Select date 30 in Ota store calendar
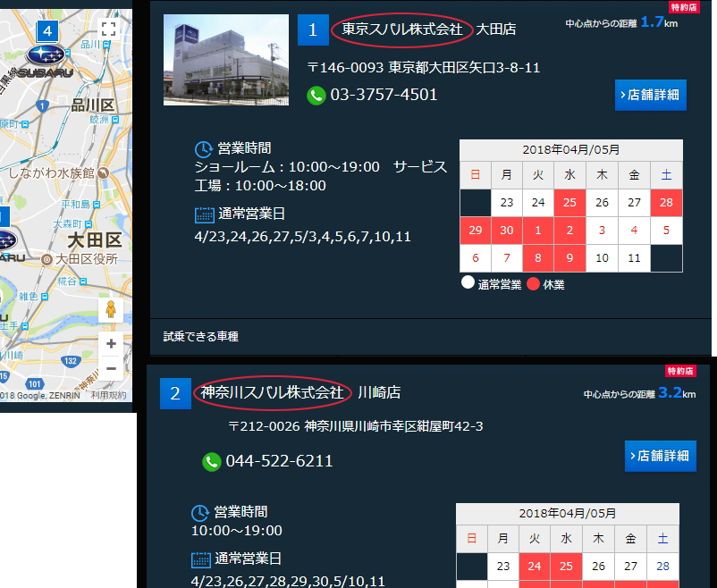The height and width of the screenshot is (588, 717). (x=506, y=231)
